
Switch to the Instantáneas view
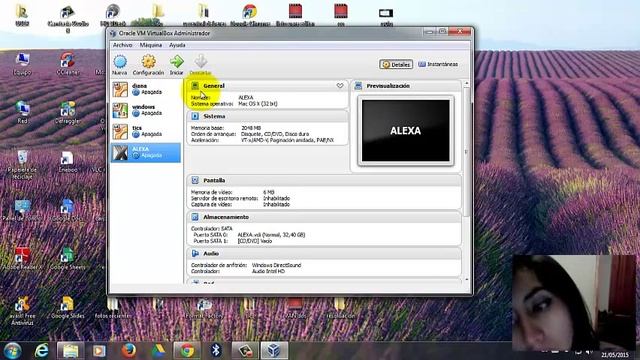pos(438,64)
